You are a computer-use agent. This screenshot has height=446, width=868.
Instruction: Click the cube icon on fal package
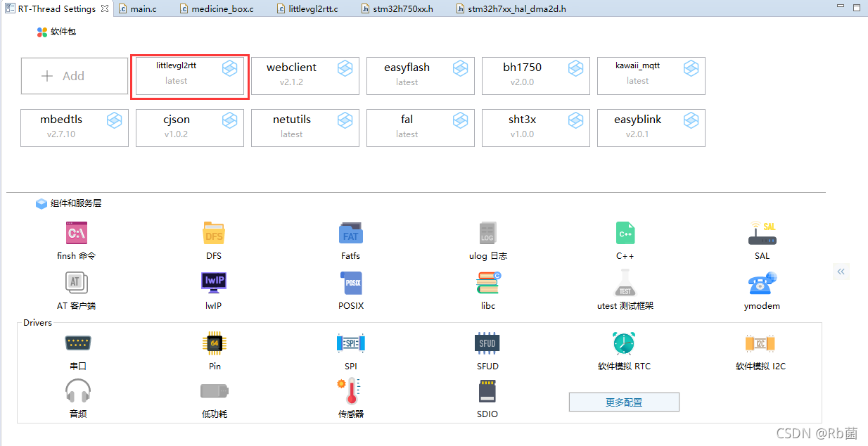tap(460, 120)
